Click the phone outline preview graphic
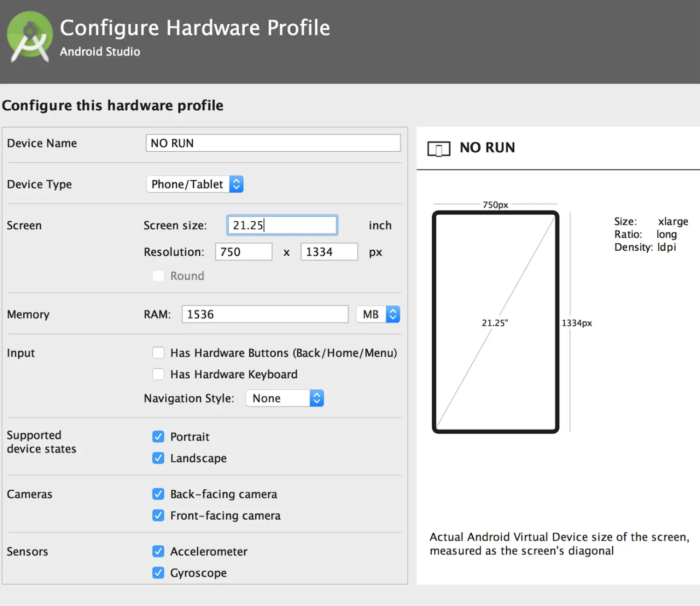The height and width of the screenshot is (606, 700). pos(496,322)
